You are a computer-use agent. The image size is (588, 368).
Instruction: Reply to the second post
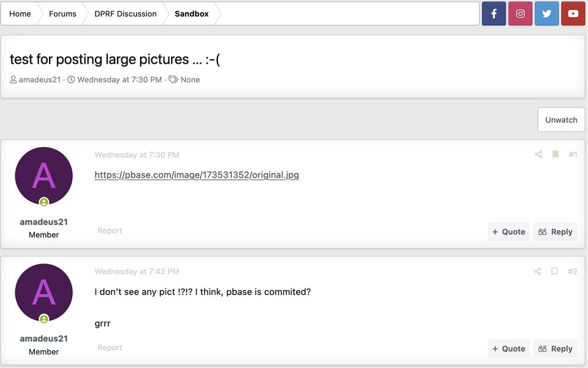(555, 348)
